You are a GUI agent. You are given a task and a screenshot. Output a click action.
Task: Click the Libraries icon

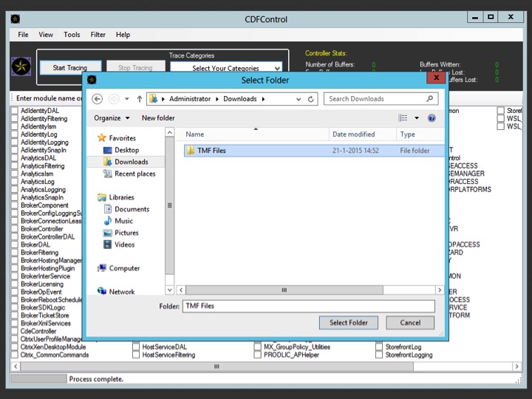pyautogui.click(x=101, y=197)
